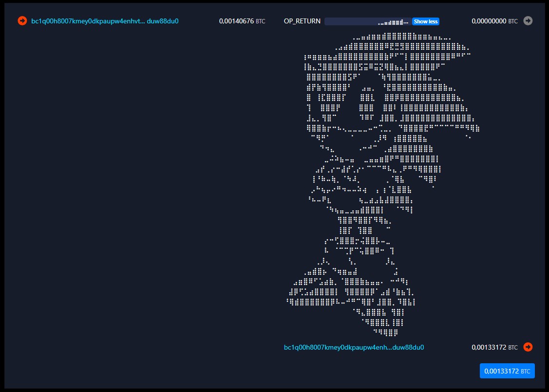Click the OP_RETURN label

tap(302, 21)
